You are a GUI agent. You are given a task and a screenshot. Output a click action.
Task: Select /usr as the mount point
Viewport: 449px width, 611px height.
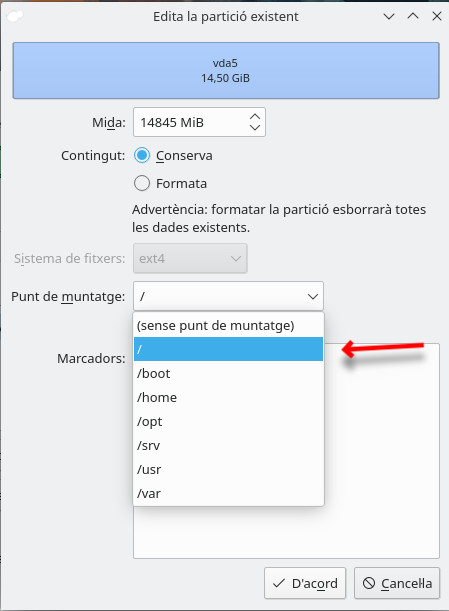point(228,470)
